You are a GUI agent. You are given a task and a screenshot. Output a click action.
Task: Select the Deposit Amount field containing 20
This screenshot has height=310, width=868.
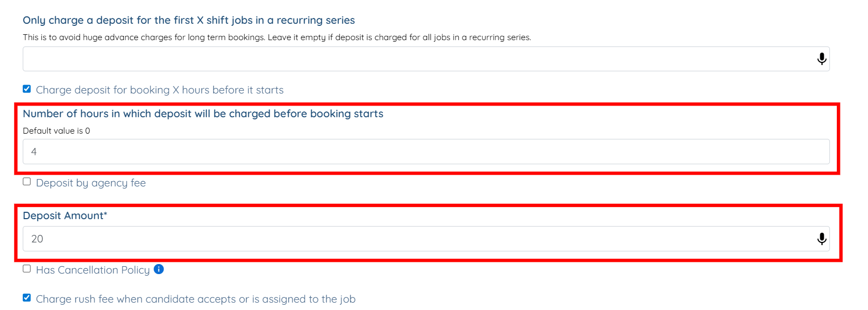pyautogui.click(x=418, y=239)
